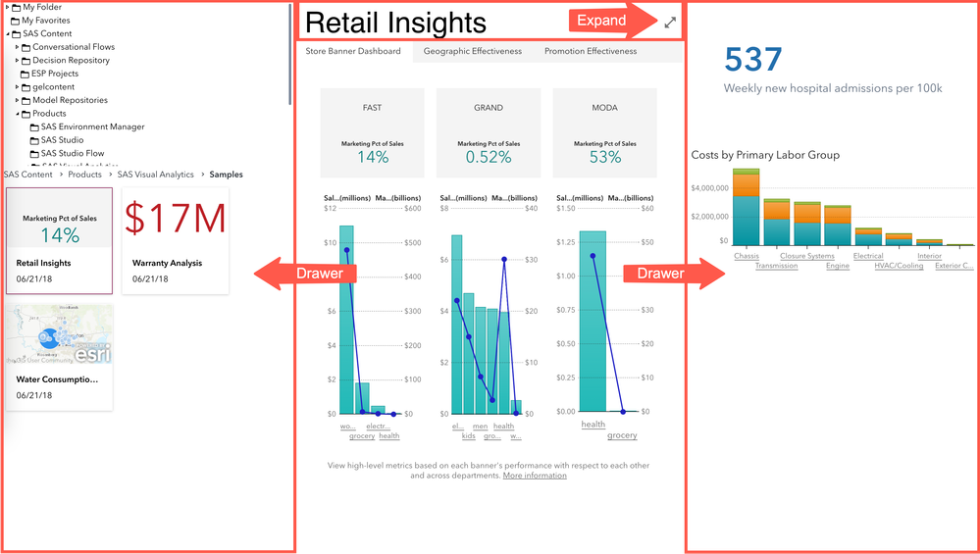
Task: Click the MODA chart health axis label
Action: [593, 425]
